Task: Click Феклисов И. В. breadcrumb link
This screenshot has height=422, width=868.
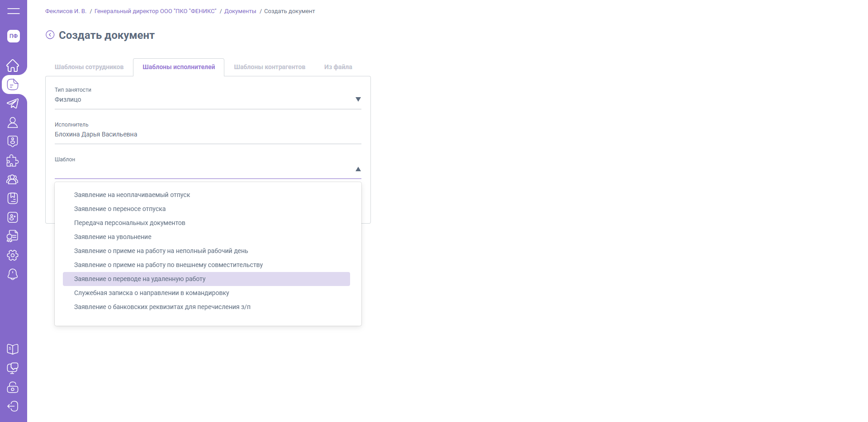Action: click(66, 11)
